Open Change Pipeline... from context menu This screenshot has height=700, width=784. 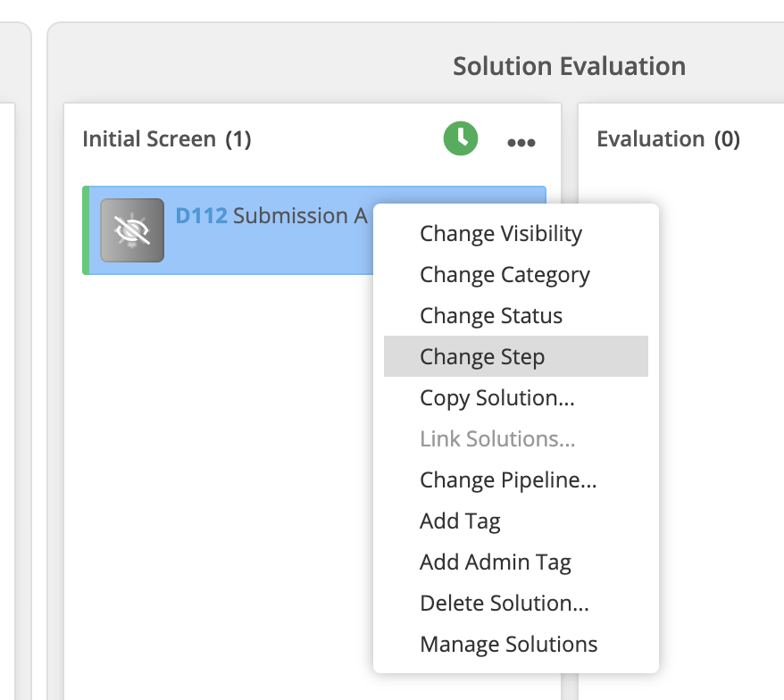pyautogui.click(x=516, y=479)
